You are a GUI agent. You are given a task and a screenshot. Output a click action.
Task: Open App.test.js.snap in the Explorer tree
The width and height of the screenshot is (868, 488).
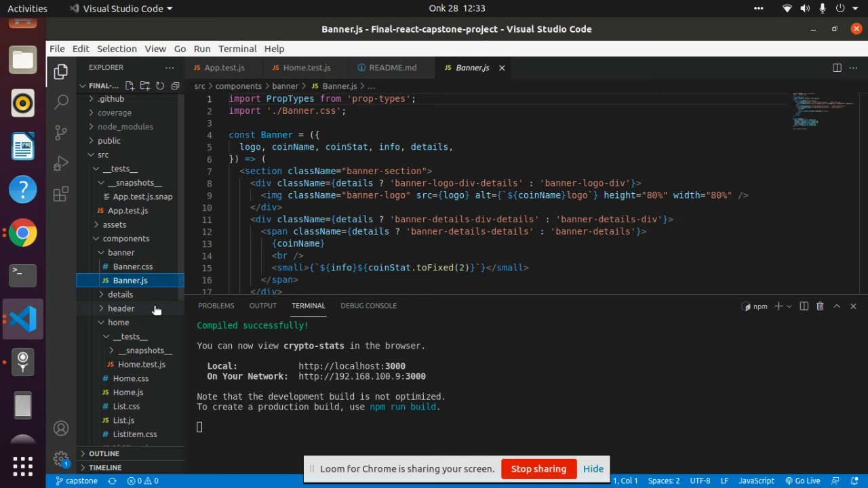142,197
